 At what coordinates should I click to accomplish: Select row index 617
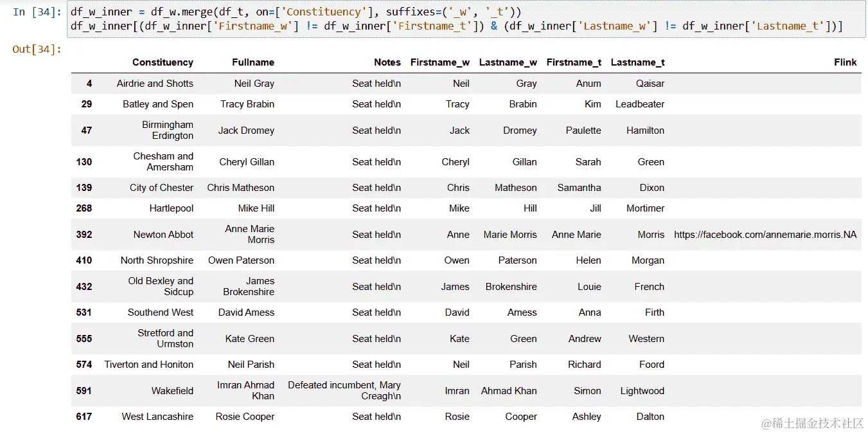coord(84,417)
